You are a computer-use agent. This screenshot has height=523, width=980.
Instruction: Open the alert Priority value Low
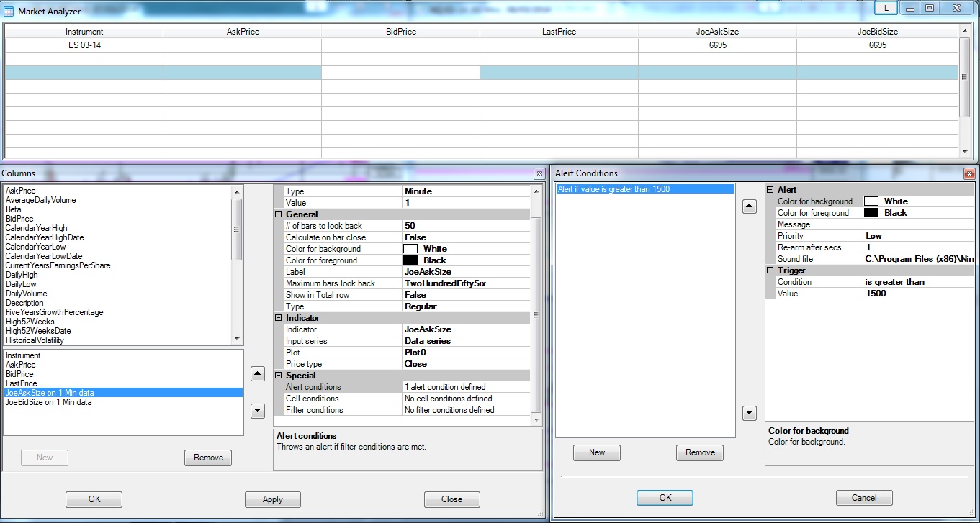pyautogui.click(x=918, y=236)
